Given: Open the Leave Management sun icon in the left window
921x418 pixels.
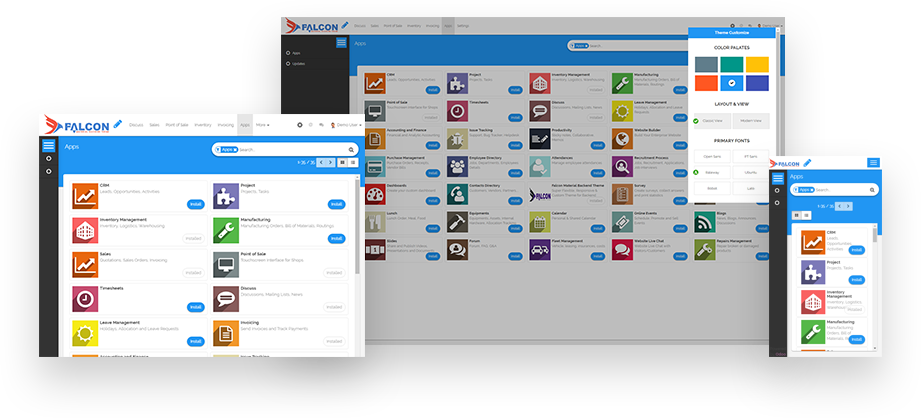Looking at the screenshot, I should pyautogui.click(x=85, y=333).
